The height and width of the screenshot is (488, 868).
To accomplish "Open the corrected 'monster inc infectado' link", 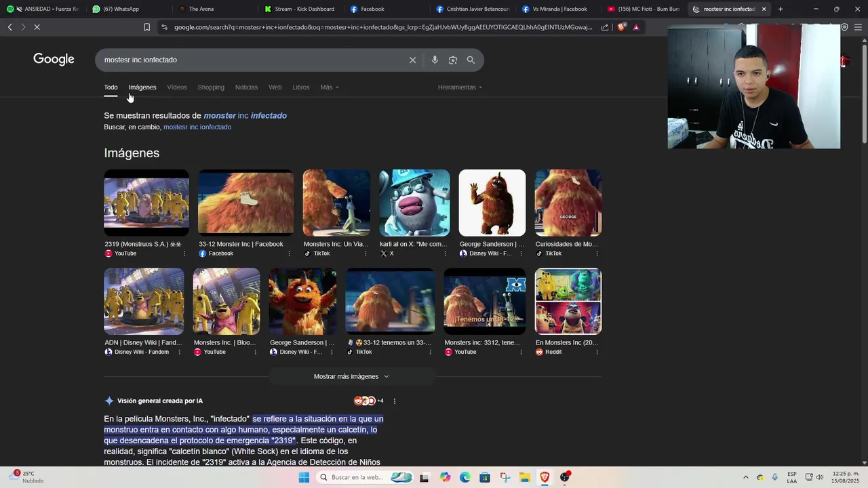I will pos(245,115).
